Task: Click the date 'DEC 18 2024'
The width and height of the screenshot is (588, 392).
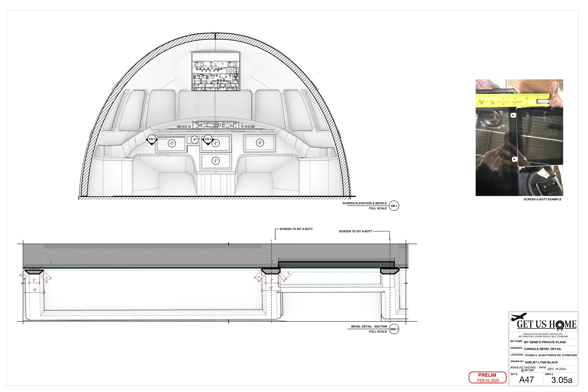Action: click(556, 369)
